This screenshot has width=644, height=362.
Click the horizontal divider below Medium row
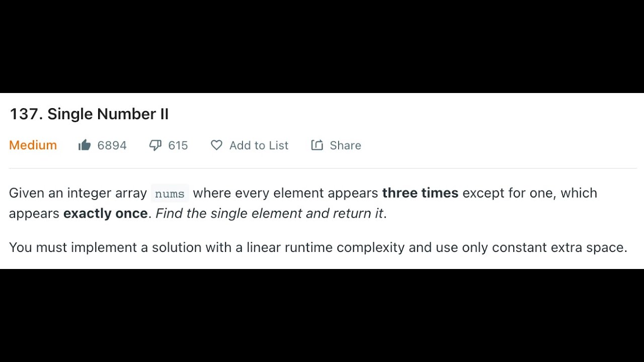point(323,168)
